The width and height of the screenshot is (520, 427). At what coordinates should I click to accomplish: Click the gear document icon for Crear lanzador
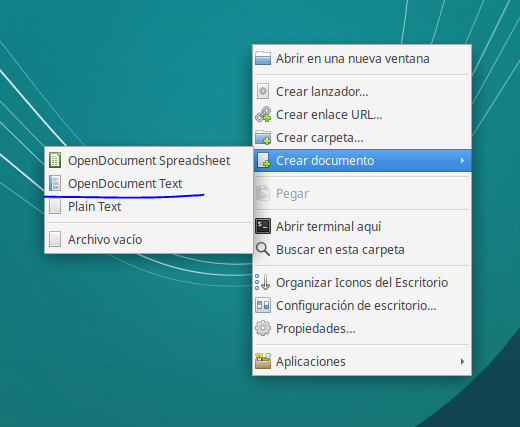tap(263, 91)
